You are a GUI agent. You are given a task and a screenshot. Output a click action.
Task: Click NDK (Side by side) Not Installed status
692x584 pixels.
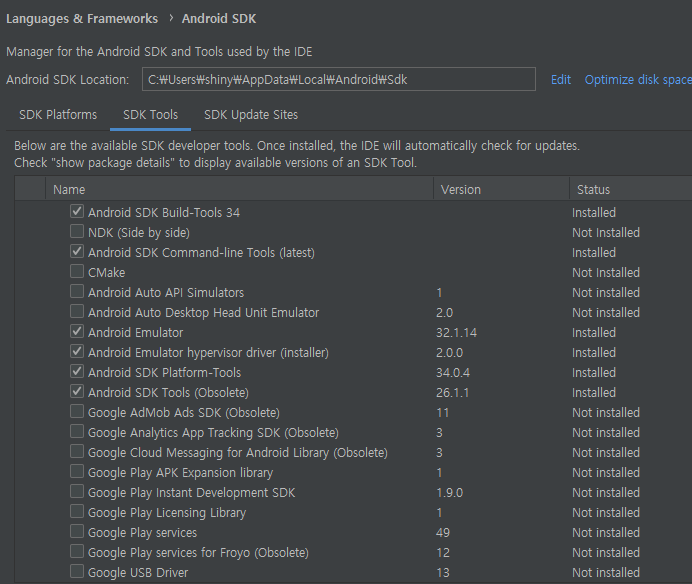click(x=606, y=233)
